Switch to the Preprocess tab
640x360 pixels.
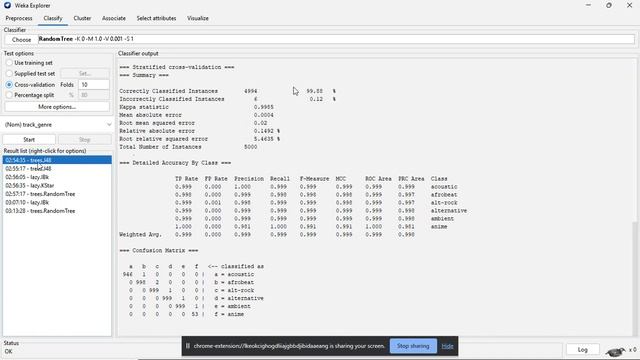(19, 18)
